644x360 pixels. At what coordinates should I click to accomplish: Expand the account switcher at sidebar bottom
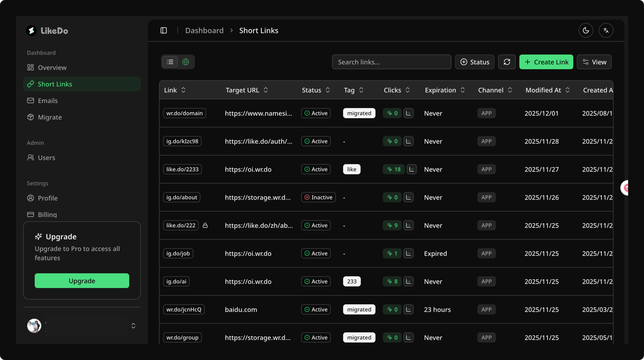tap(133, 326)
